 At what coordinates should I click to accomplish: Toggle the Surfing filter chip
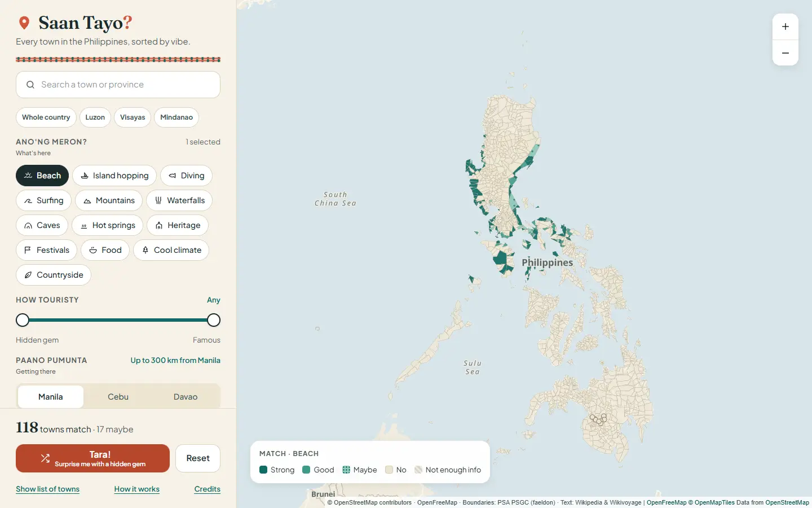pos(43,200)
